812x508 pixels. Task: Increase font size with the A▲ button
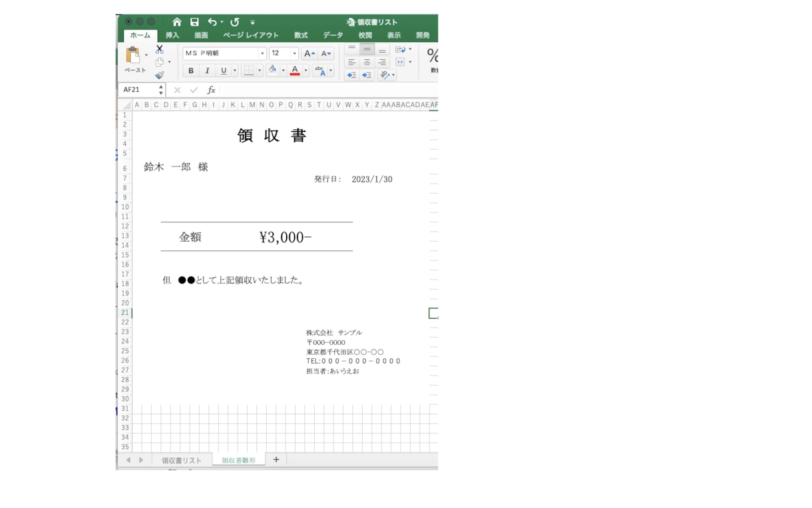pyautogui.click(x=309, y=53)
